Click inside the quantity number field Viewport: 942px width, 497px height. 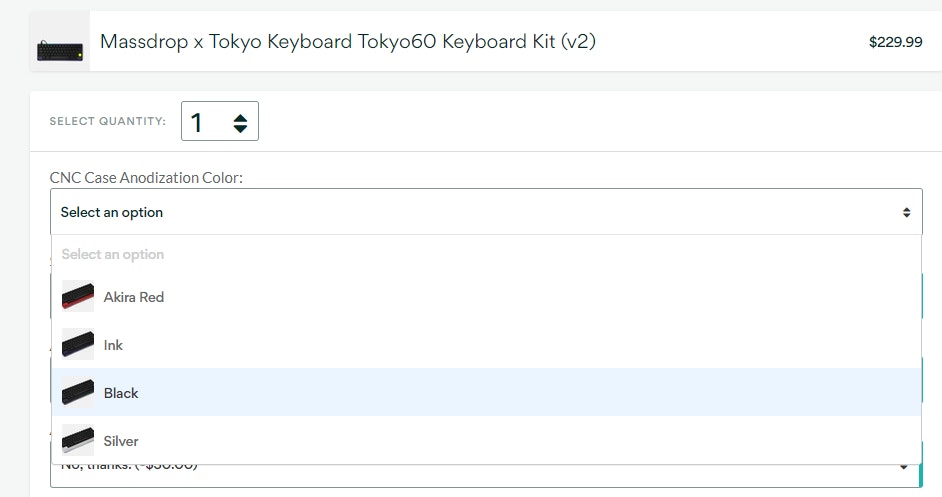click(x=205, y=122)
